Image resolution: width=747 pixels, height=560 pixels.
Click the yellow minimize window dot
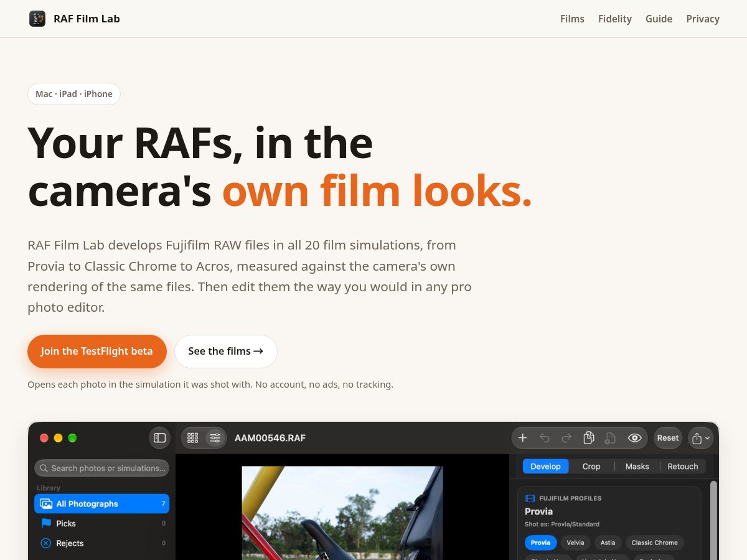(59, 438)
